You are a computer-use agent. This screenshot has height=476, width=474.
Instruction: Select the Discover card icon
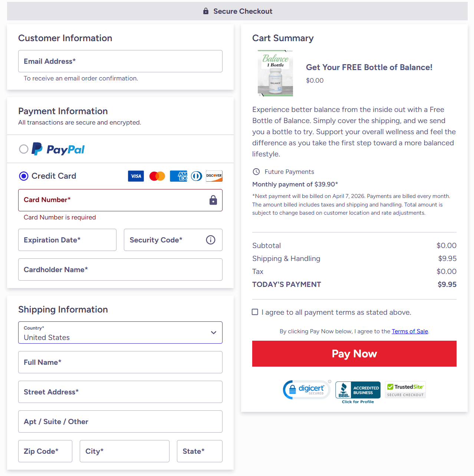214,176
